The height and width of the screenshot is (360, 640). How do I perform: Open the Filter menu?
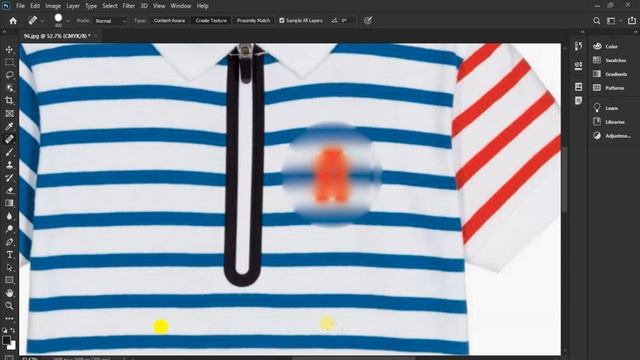tap(129, 6)
